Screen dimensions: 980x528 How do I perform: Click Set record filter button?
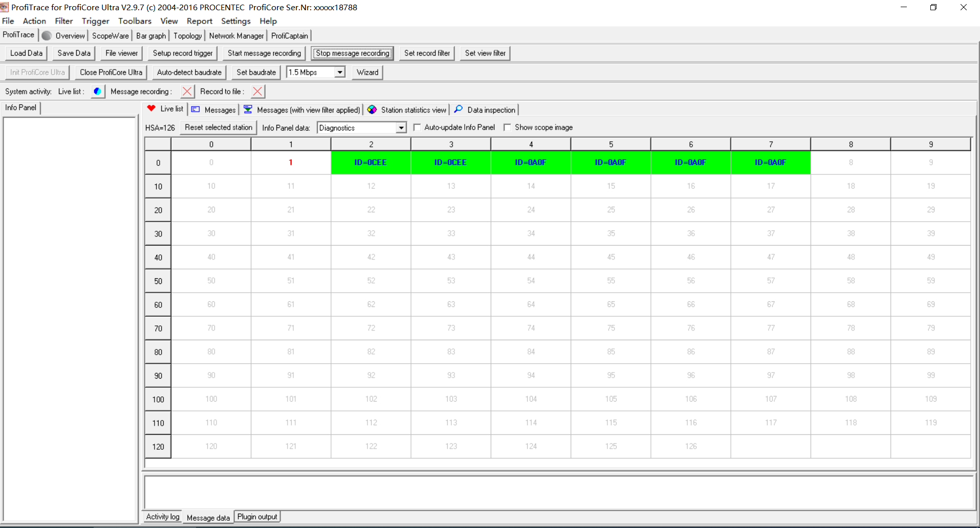pos(427,53)
